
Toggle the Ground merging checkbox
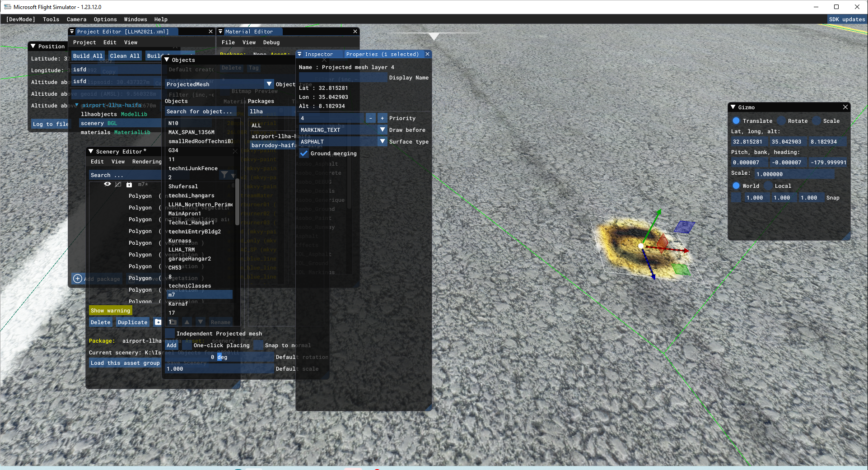[x=304, y=154]
